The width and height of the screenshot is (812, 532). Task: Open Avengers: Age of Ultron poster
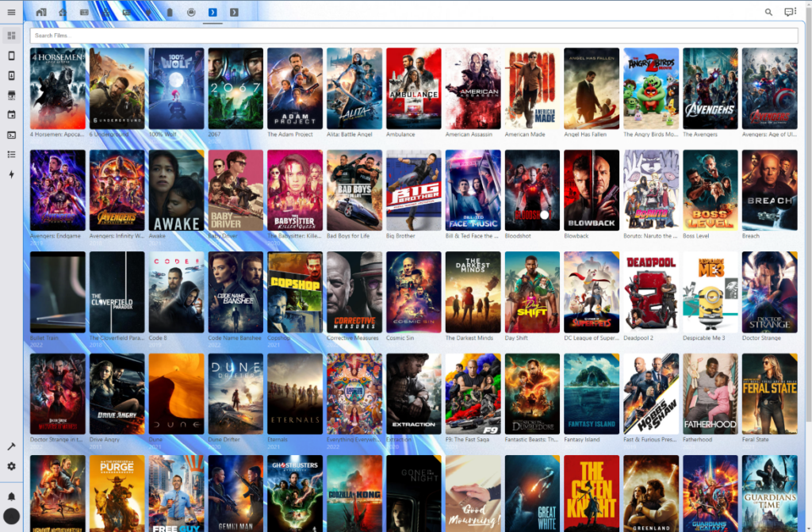769,89
